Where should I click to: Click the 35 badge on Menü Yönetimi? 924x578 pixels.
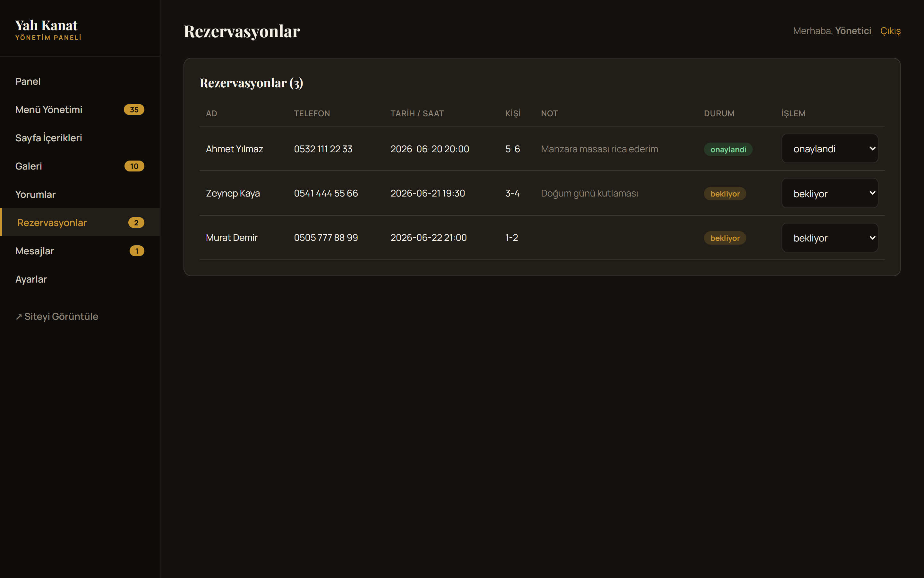(134, 110)
